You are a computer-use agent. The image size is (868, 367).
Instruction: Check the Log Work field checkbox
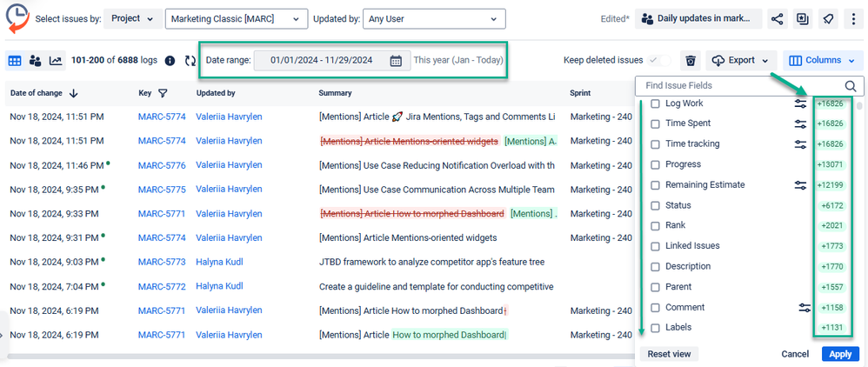pos(655,103)
